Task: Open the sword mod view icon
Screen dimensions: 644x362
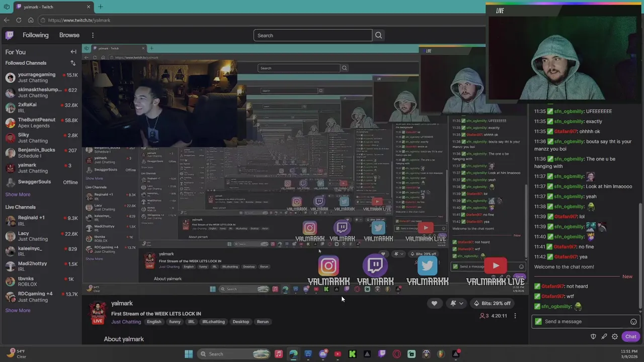Action: point(604,336)
